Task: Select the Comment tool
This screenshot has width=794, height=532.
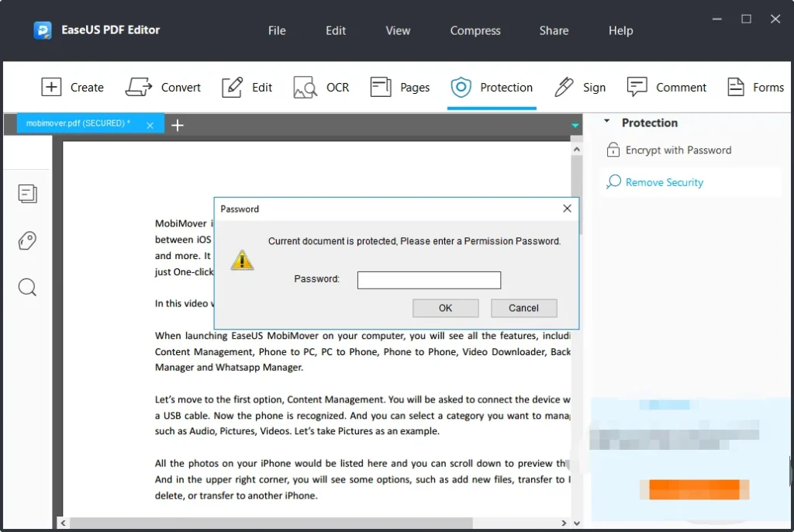Action: (666, 87)
